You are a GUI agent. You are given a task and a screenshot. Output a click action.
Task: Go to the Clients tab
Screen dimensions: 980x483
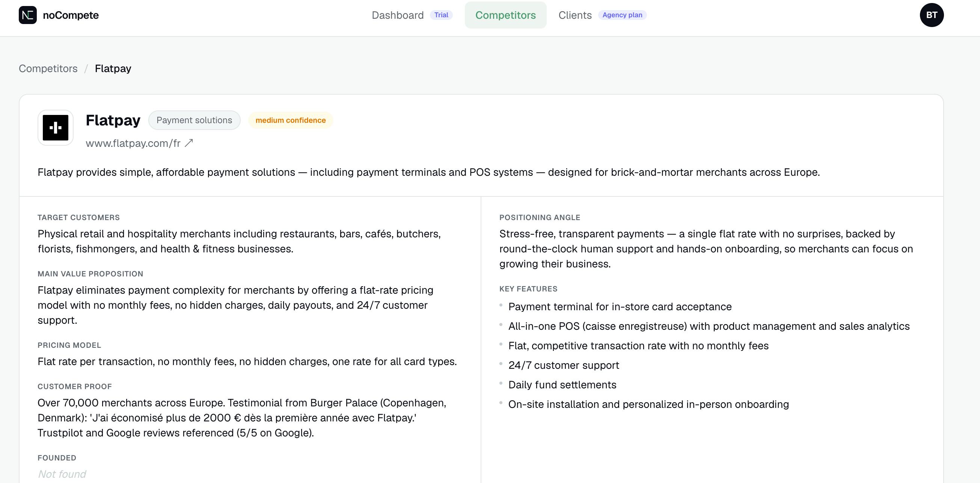pos(575,15)
